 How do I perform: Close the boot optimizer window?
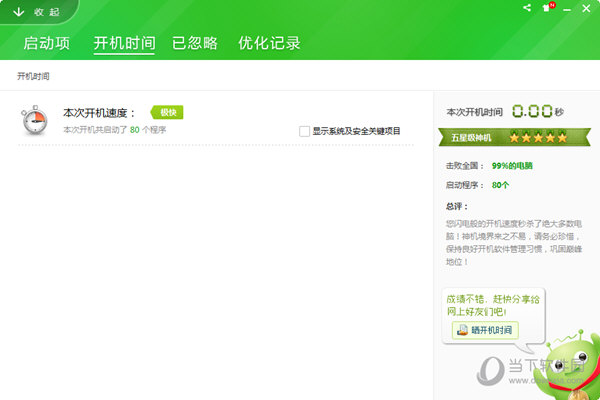click(x=586, y=8)
